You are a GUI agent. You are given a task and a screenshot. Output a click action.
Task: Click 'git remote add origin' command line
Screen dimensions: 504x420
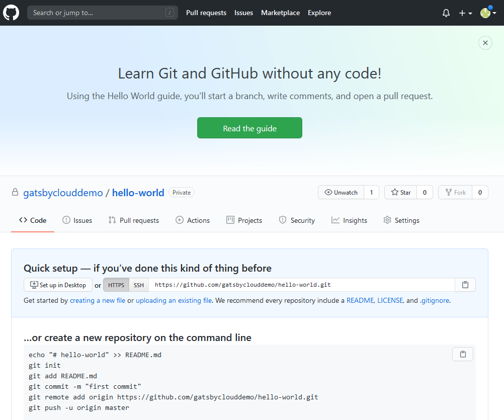[173, 397]
